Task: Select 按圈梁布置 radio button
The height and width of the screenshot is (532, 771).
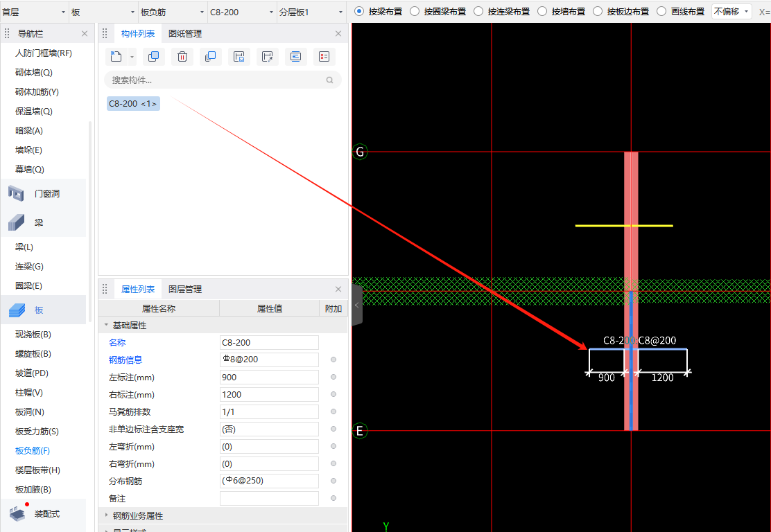Action: 415,11
